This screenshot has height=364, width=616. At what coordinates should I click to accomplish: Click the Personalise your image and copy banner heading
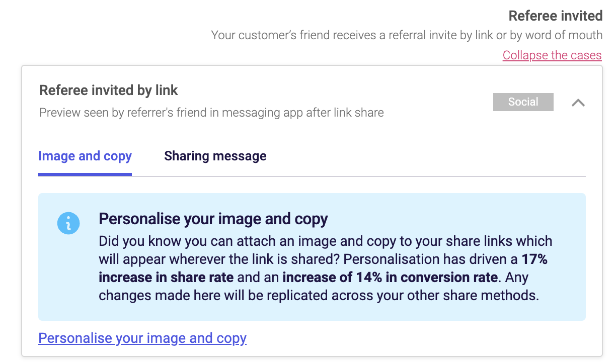point(213,219)
